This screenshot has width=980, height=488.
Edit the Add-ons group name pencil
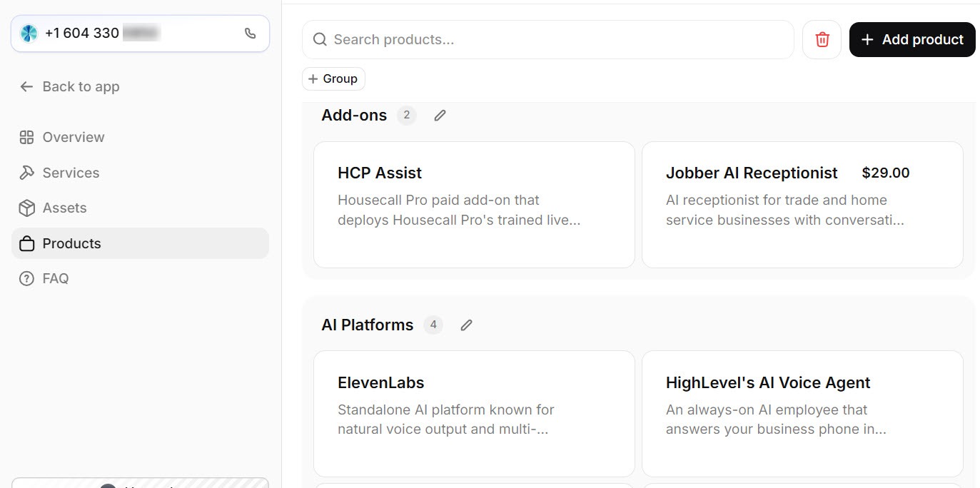click(x=440, y=115)
